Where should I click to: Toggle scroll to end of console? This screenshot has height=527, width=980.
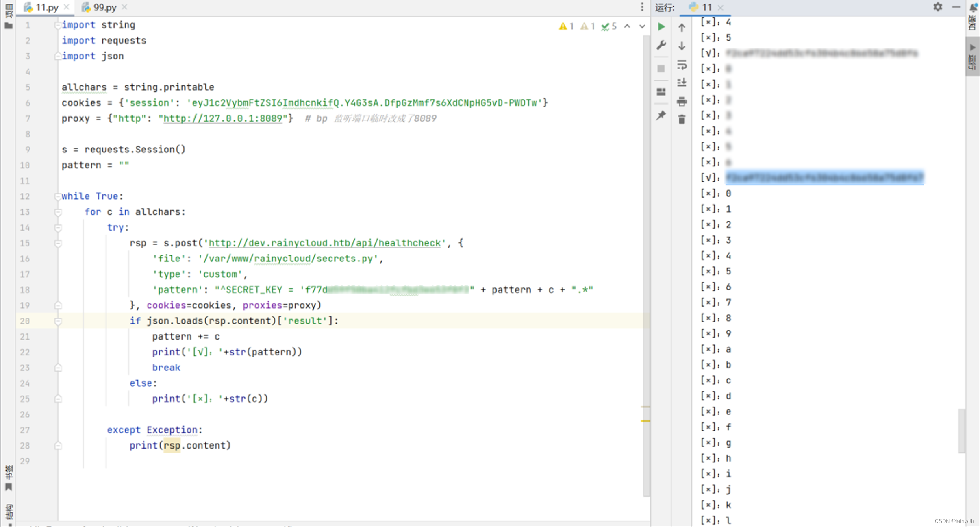coord(682,83)
